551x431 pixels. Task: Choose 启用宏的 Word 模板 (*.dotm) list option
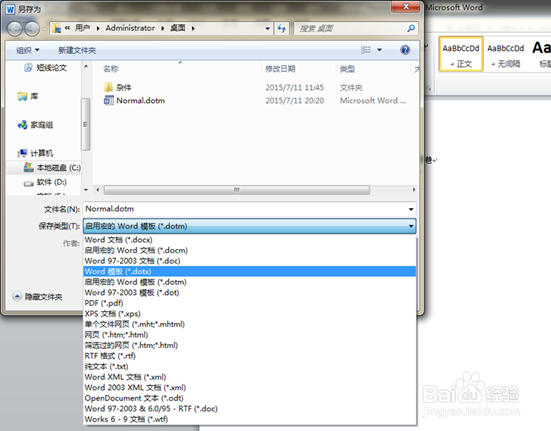click(249, 282)
